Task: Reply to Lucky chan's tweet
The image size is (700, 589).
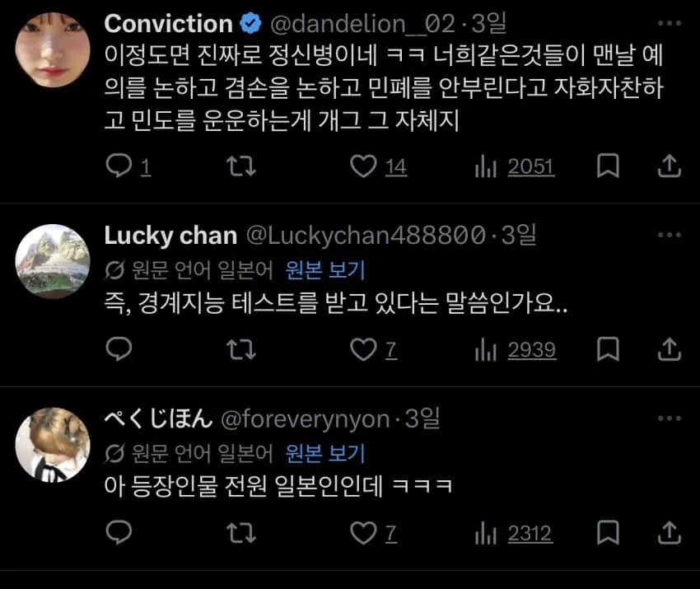Action: (120, 350)
